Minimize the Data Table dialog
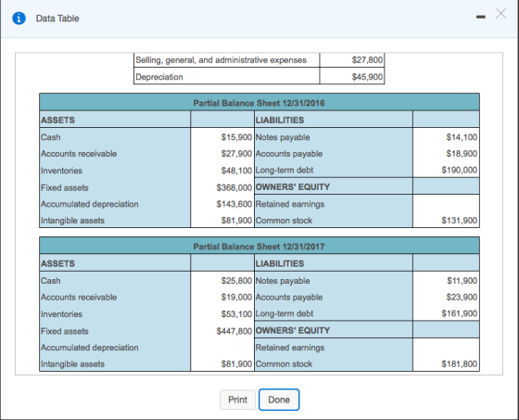 (x=481, y=17)
